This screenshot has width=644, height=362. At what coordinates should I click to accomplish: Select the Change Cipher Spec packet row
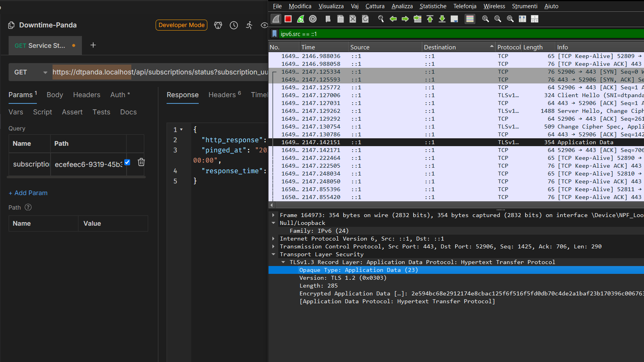coord(456,127)
